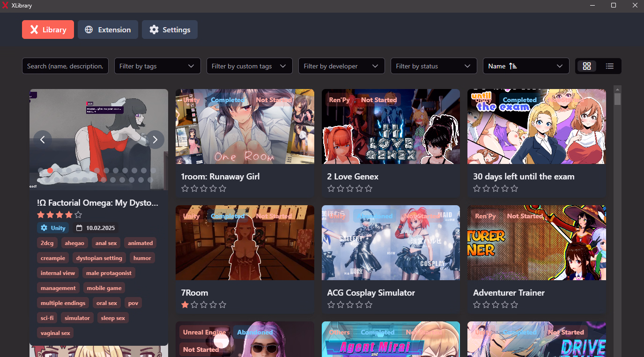Image resolution: width=644 pixels, height=357 pixels.
Task: Click the Abandoned status badge
Action: pos(255,332)
